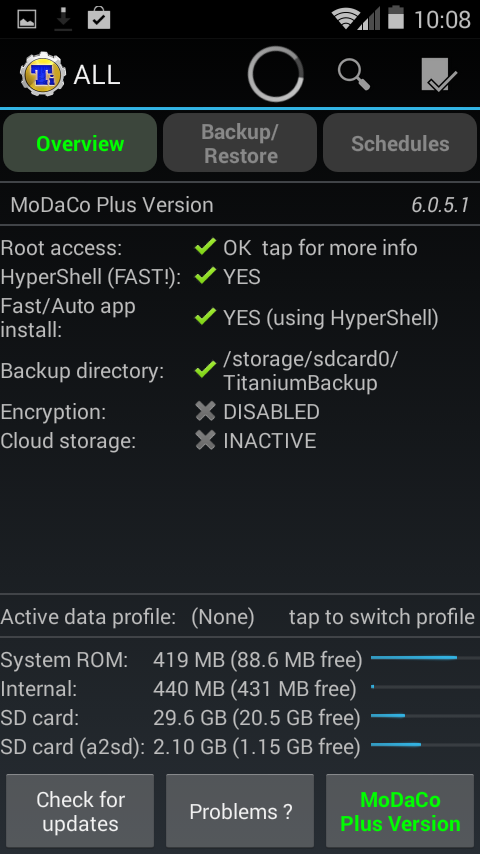This screenshot has width=480, height=854.
Task: Tap the X mark beside Encryption
Action: (x=205, y=411)
